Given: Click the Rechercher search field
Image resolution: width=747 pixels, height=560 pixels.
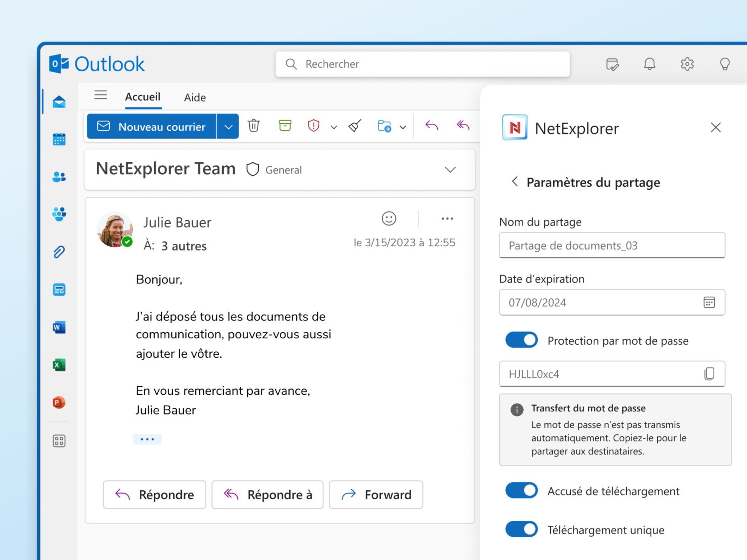Looking at the screenshot, I should 423,64.
